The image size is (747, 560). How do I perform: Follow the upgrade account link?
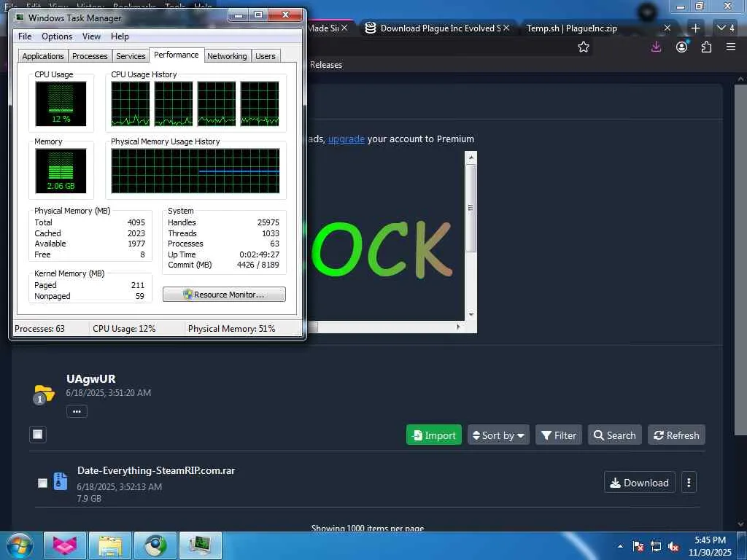pos(347,139)
